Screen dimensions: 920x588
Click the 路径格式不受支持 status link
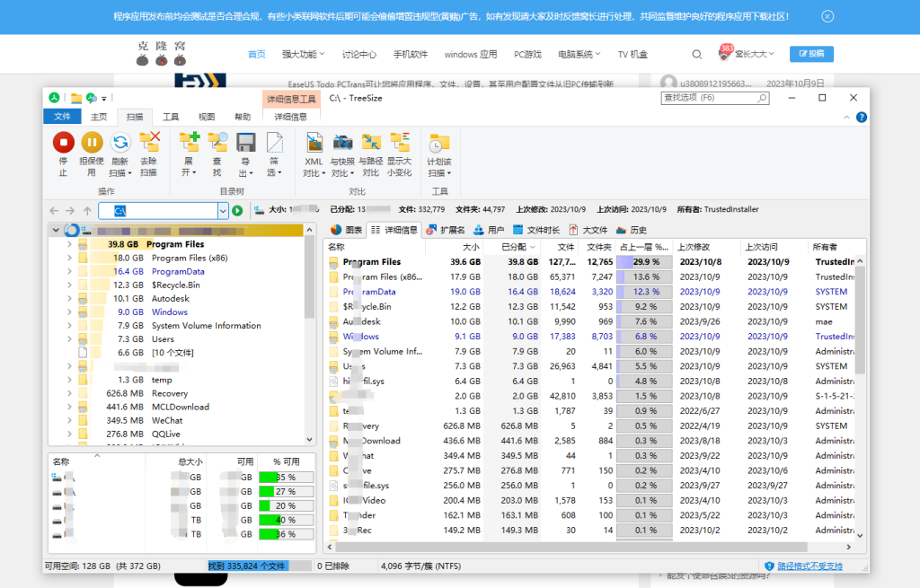click(x=809, y=566)
